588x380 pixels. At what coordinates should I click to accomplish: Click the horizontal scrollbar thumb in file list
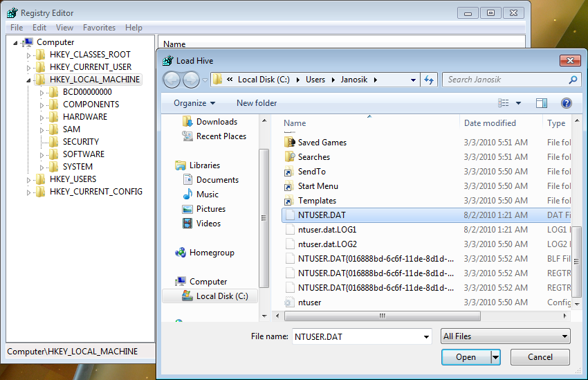click(382, 316)
